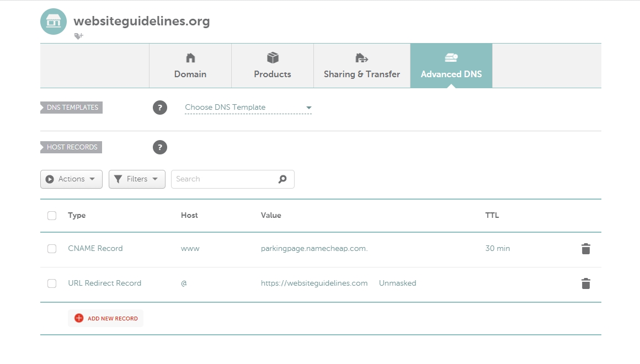Viewport: 640px width, 364px height.
Task: Delete the URL Redirect Record trash icon
Action: [585, 283]
